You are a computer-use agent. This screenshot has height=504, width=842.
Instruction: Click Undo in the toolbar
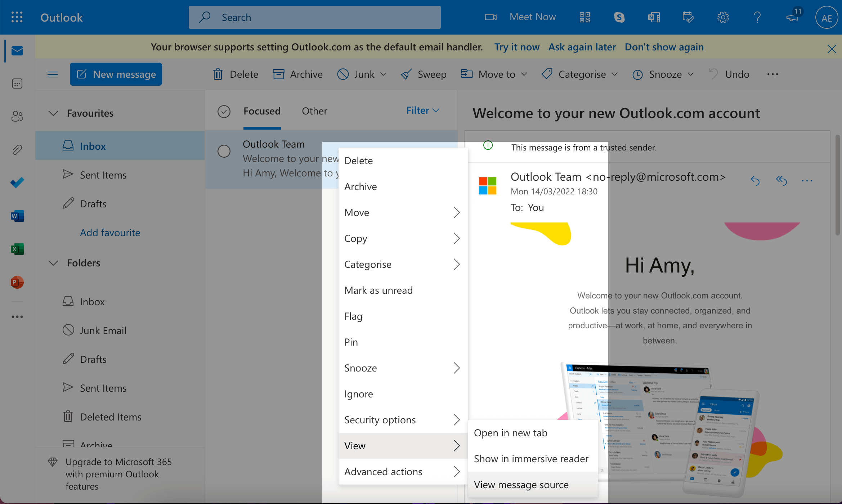730,74
